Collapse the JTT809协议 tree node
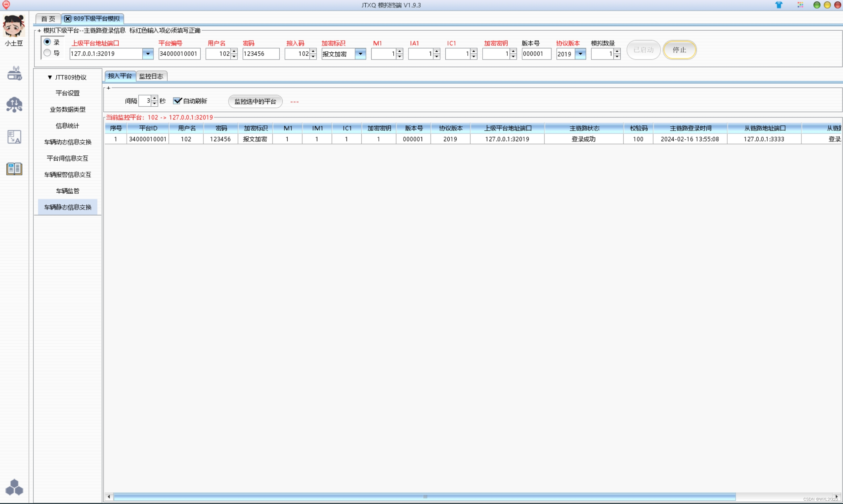This screenshot has width=843, height=504. click(x=50, y=77)
